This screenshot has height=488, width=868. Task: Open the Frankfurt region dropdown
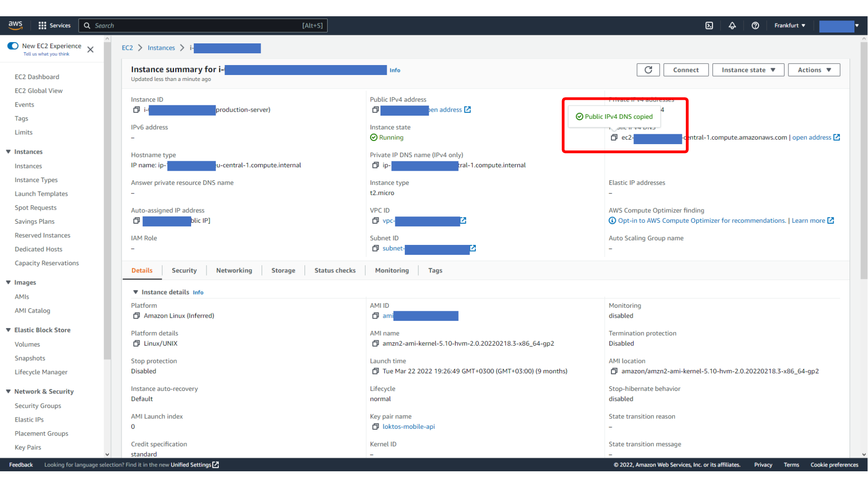(x=789, y=25)
